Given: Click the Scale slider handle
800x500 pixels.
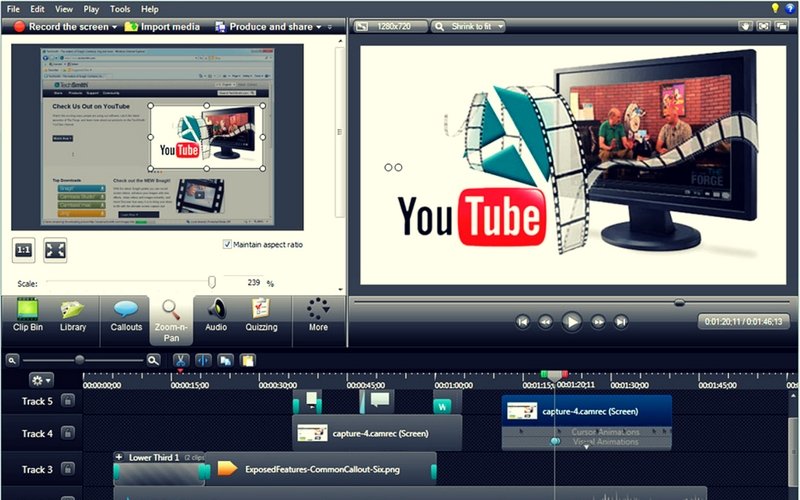Looking at the screenshot, I should (212, 282).
